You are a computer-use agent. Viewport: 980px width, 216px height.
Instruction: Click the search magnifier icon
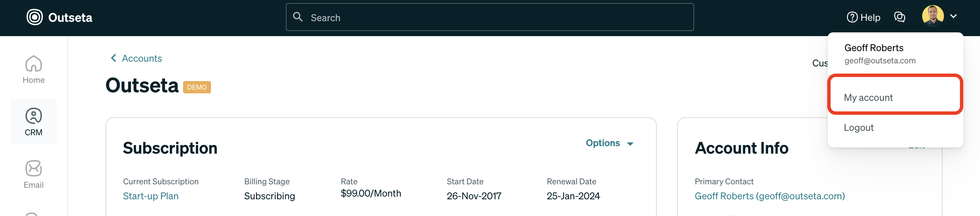click(x=298, y=17)
